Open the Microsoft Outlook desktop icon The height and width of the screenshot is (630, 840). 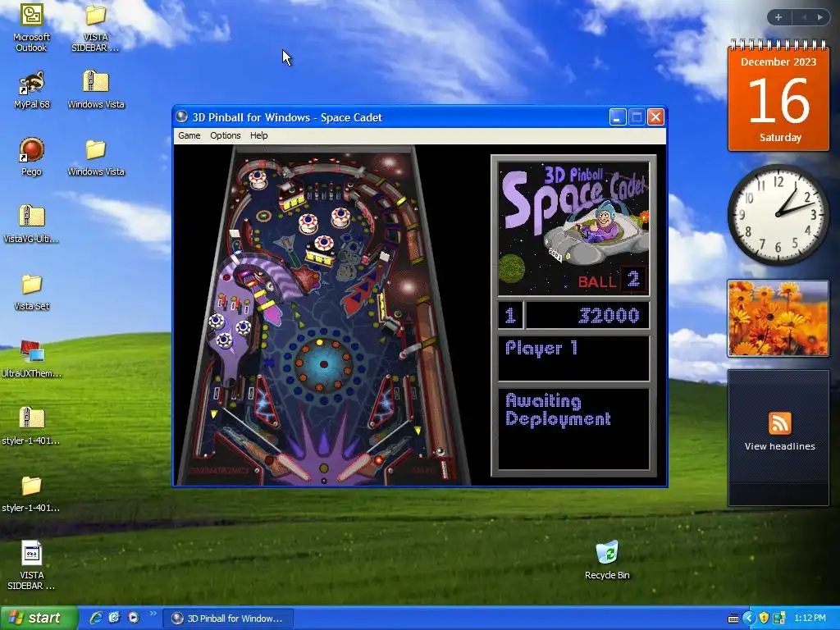32,28
